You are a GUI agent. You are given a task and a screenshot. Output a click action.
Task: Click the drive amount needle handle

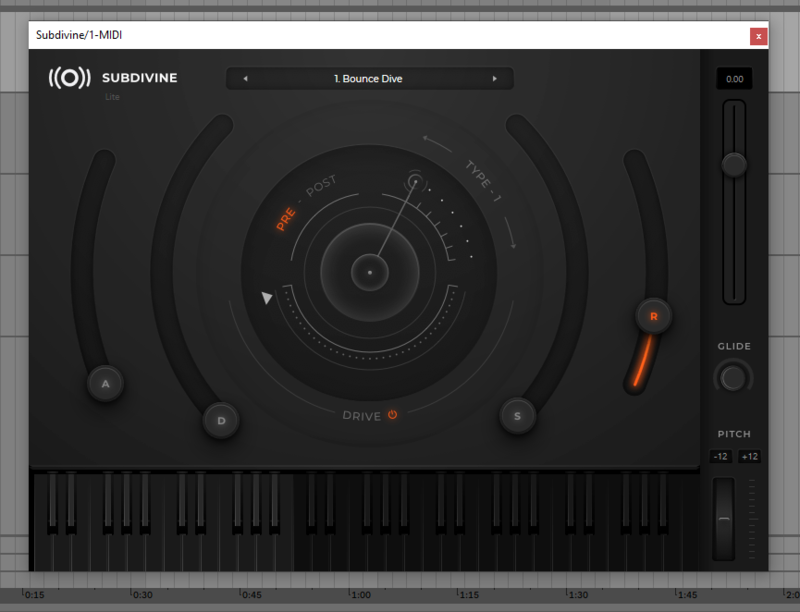coord(415,182)
